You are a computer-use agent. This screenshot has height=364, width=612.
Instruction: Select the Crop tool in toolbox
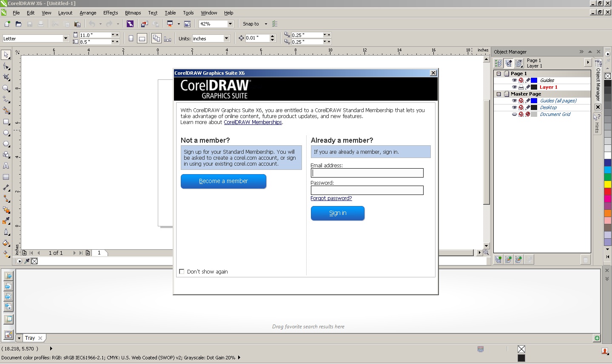6,77
